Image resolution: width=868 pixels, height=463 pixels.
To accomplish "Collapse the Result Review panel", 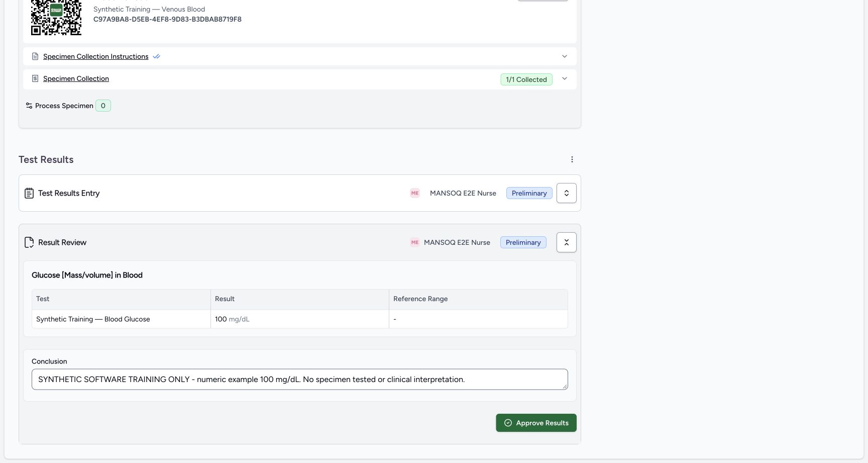I will [x=567, y=242].
